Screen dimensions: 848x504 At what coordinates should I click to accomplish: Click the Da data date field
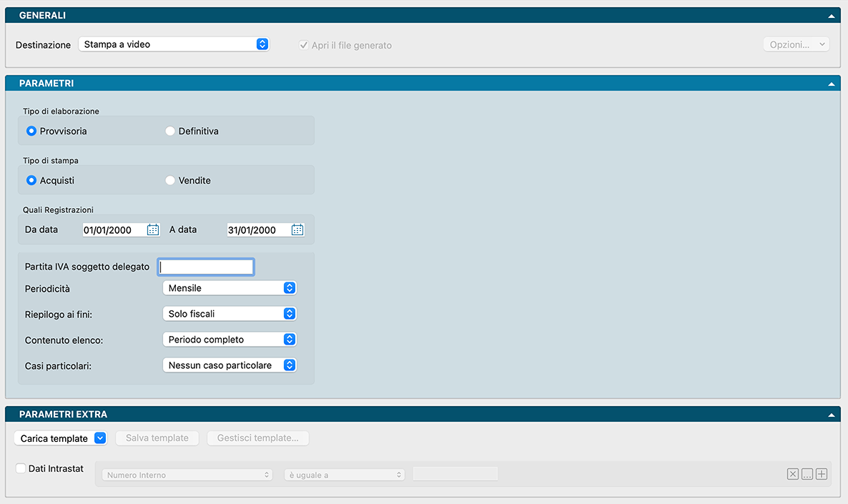(x=113, y=230)
